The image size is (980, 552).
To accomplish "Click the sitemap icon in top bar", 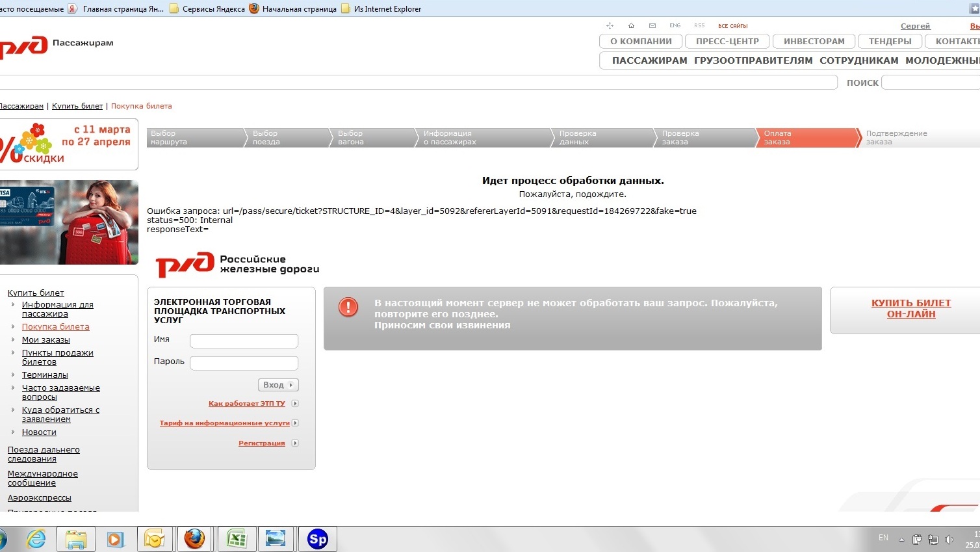I will coord(610,26).
